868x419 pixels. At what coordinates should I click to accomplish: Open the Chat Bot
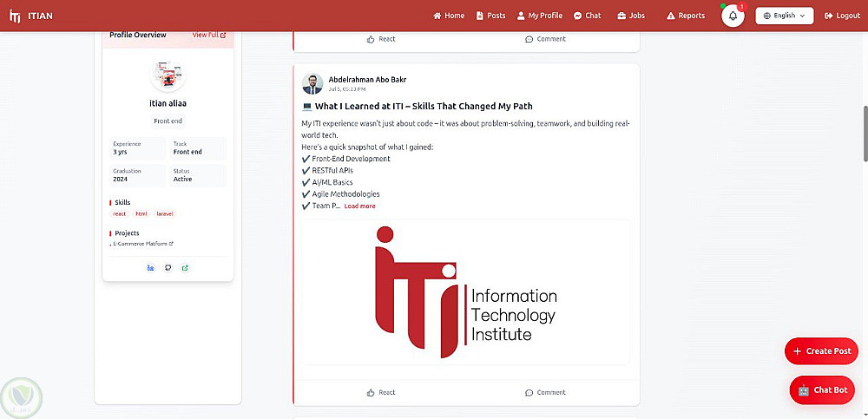(822, 390)
